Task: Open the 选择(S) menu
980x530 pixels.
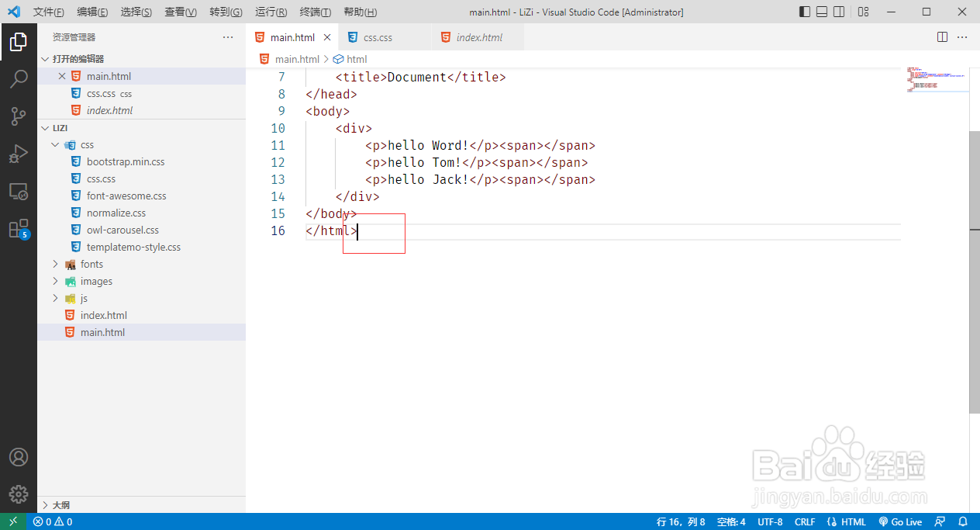Action: 136,12
